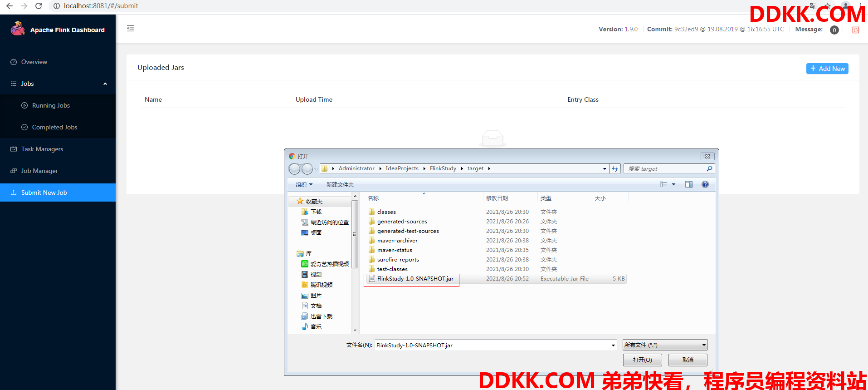Toggle the preview pane icon

(x=689, y=184)
